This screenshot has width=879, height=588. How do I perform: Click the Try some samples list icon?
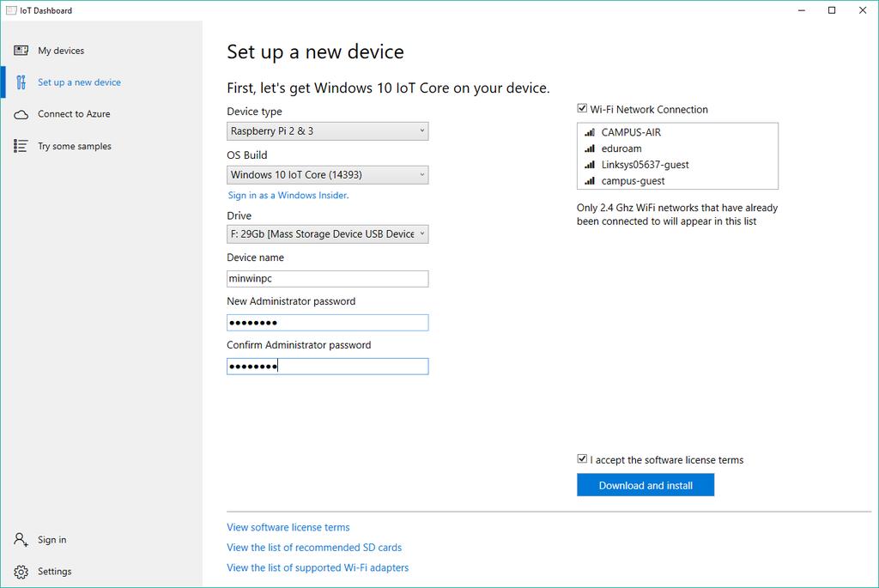click(21, 146)
